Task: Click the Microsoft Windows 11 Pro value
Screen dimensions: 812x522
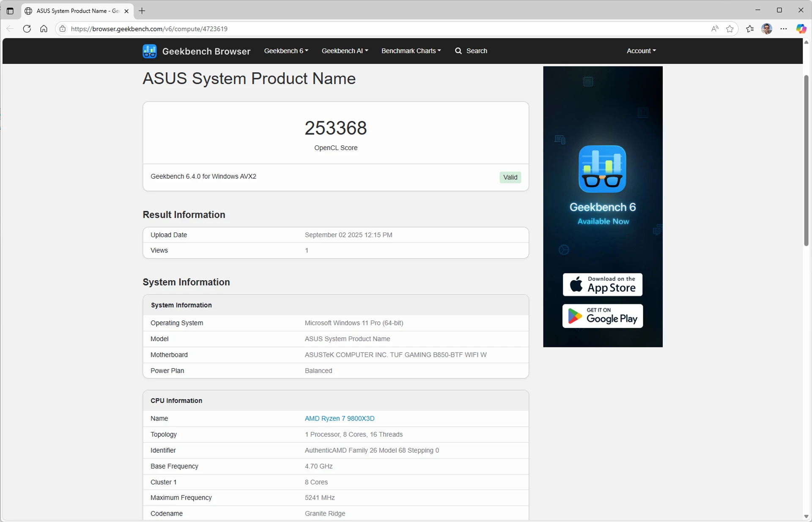Action: (354, 323)
